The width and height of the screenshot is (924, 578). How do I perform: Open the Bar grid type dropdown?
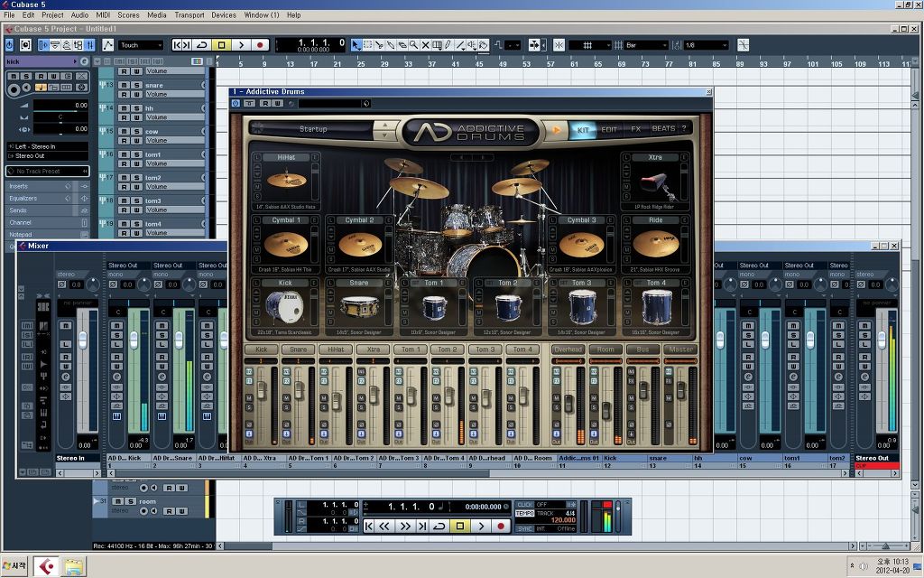coord(646,45)
